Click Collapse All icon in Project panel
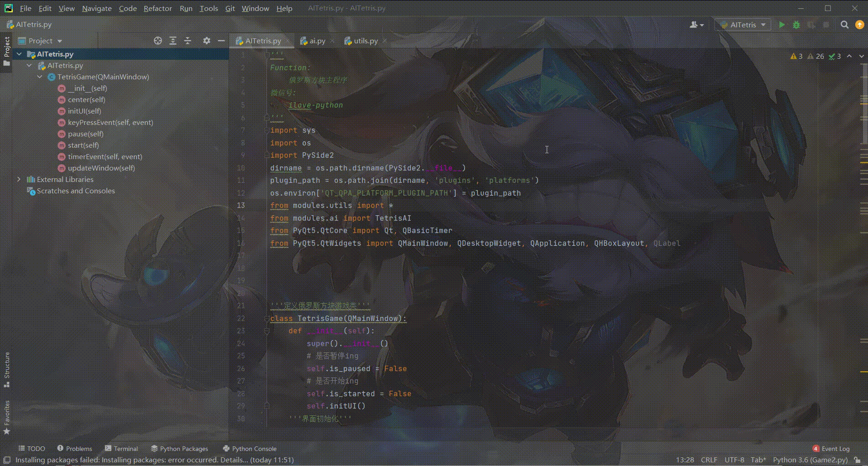Viewport: 868px width, 466px height. tap(188, 41)
